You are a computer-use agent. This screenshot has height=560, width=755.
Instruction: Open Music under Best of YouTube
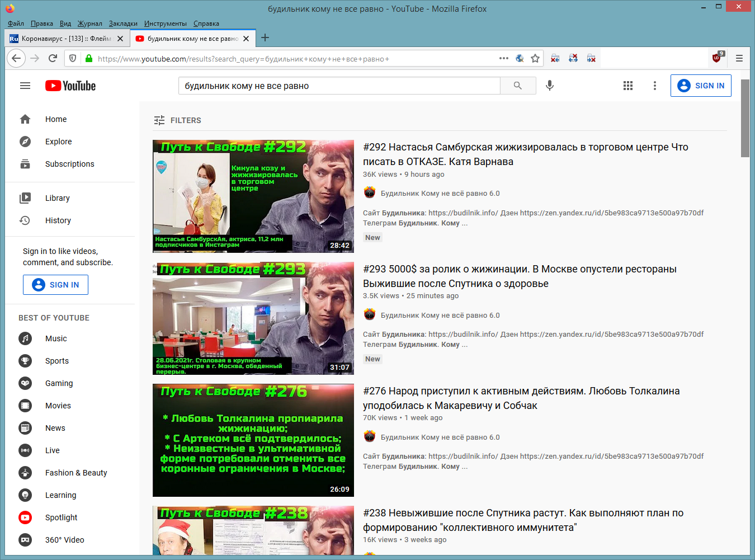(70, 338)
